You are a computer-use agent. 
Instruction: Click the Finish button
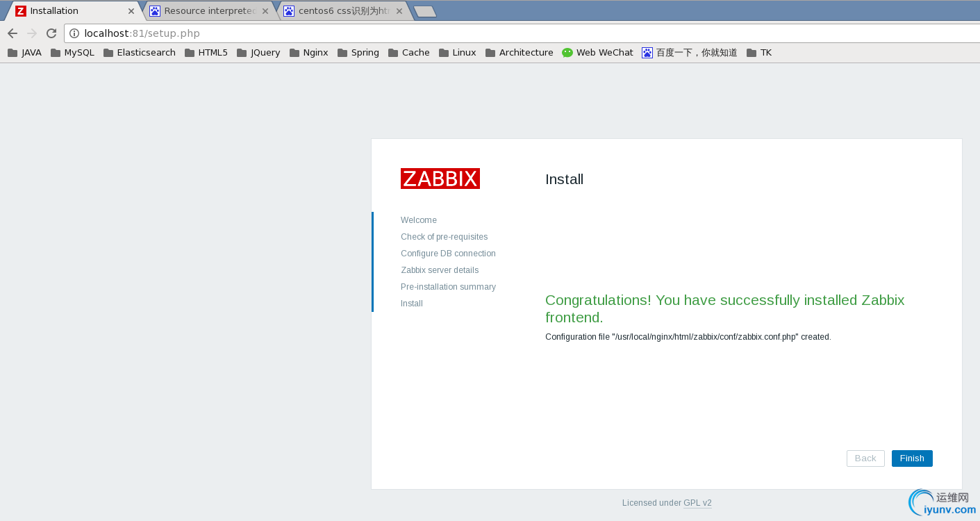point(912,458)
